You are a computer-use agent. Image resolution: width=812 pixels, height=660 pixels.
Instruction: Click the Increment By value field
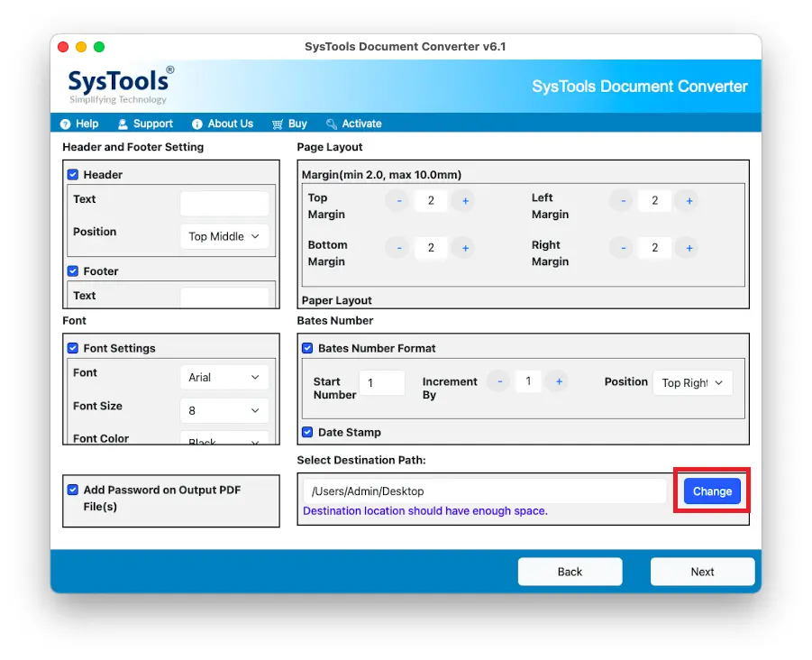coord(528,381)
